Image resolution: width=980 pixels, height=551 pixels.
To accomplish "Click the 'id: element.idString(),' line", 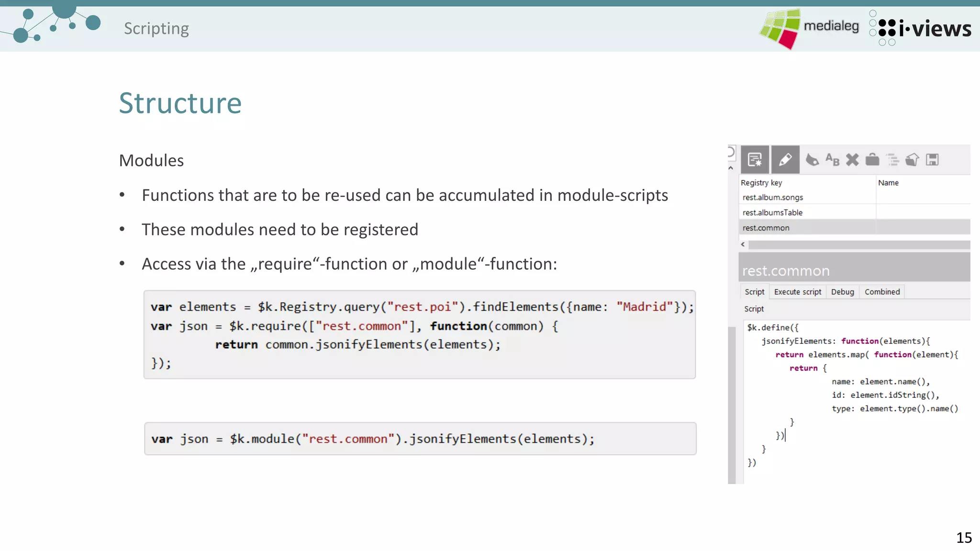I will coord(885,395).
